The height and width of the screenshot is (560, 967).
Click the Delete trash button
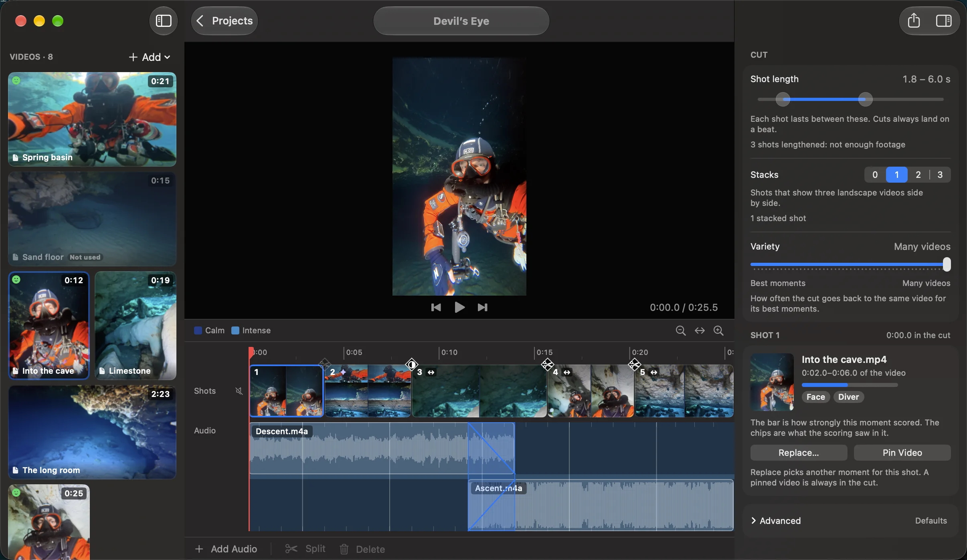click(x=362, y=549)
